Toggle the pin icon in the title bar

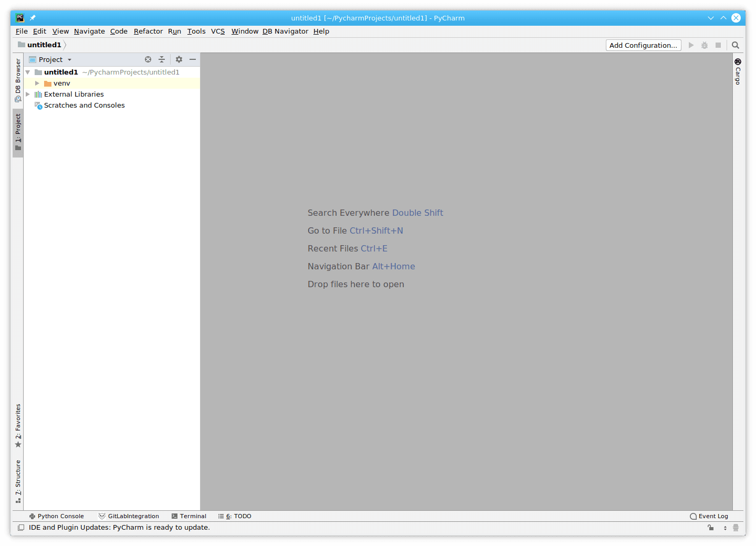32,17
